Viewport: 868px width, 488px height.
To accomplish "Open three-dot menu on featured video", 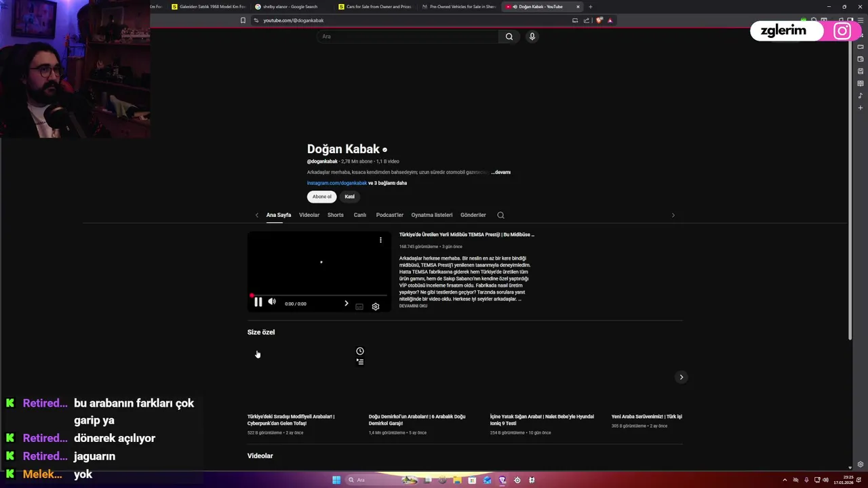I will point(380,240).
